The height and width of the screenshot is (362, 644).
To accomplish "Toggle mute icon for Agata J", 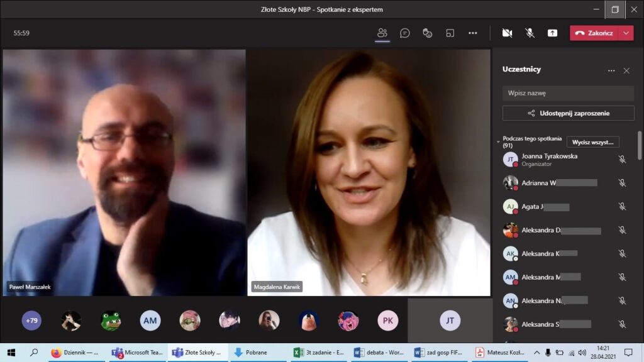I will (x=622, y=206).
